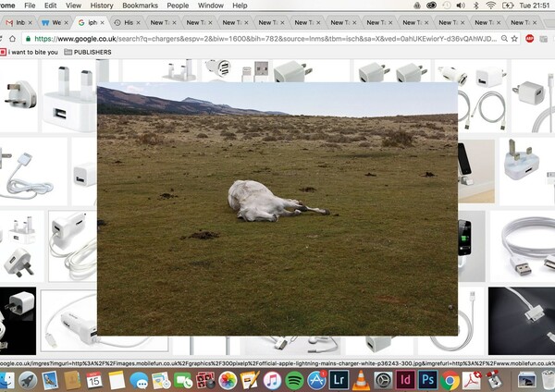Expand the PUBLISHERS bookmarks folder

88,52
